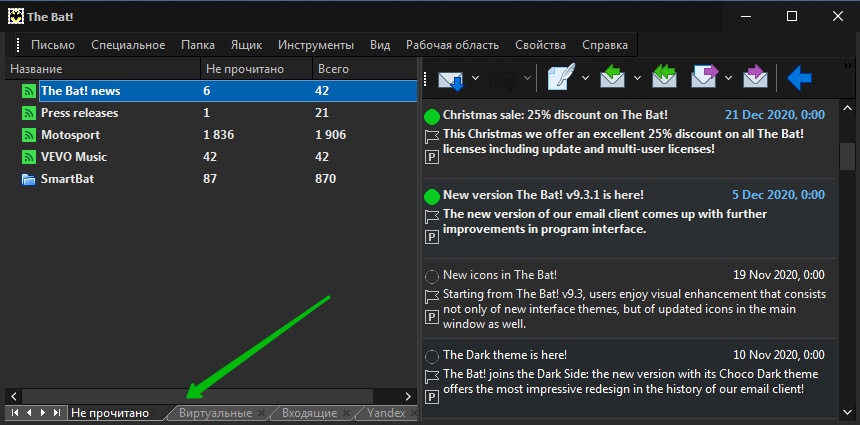This screenshot has width=860, height=425.
Task: Switch to the Виртуальные tab
Action: click(x=216, y=413)
